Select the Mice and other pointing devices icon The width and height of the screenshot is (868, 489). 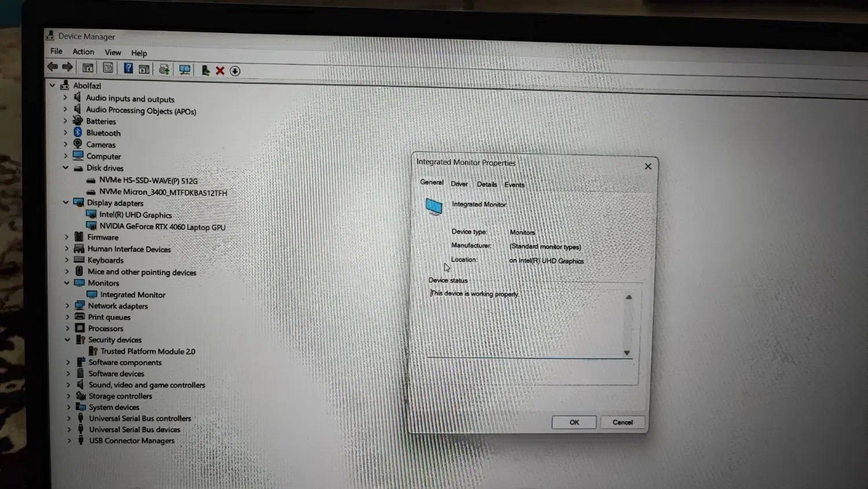pyautogui.click(x=79, y=271)
